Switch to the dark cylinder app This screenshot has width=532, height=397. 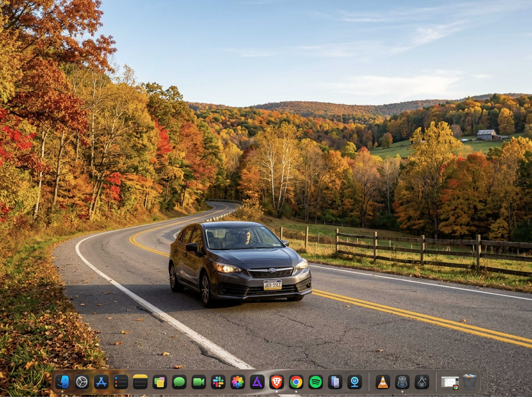click(402, 382)
